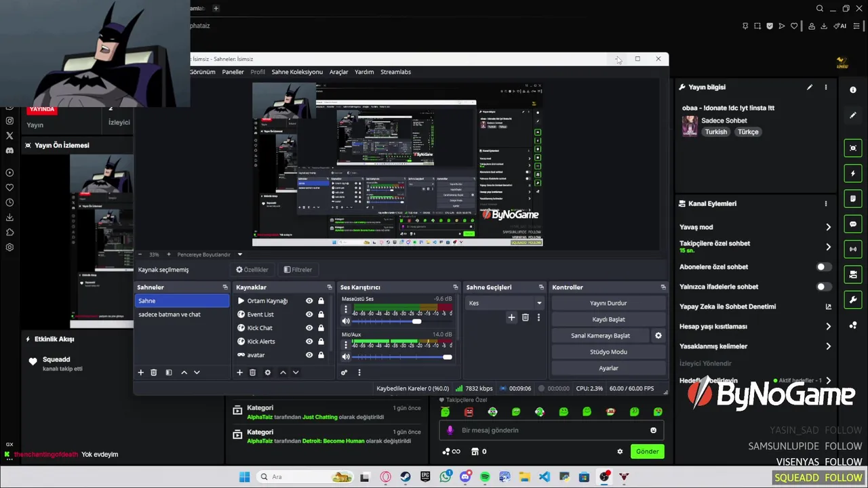This screenshot has width=868, height=488.
Task: Click Yayını Durdur button
Action: (x=608, y=303)
